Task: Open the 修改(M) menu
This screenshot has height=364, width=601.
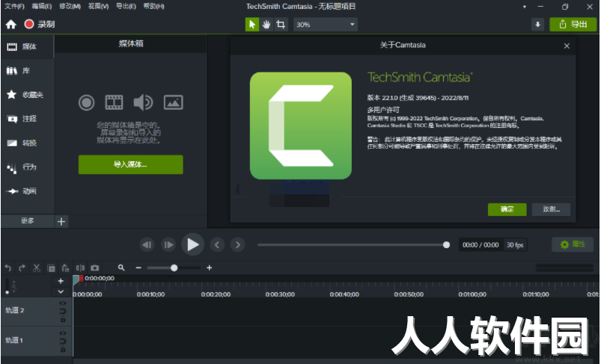Action: [x=70, y=7]
